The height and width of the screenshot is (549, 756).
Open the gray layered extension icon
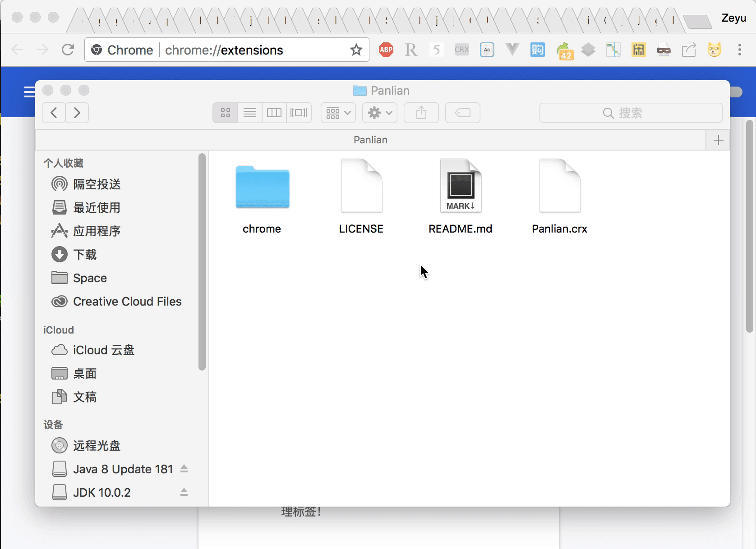click(588, 50)
